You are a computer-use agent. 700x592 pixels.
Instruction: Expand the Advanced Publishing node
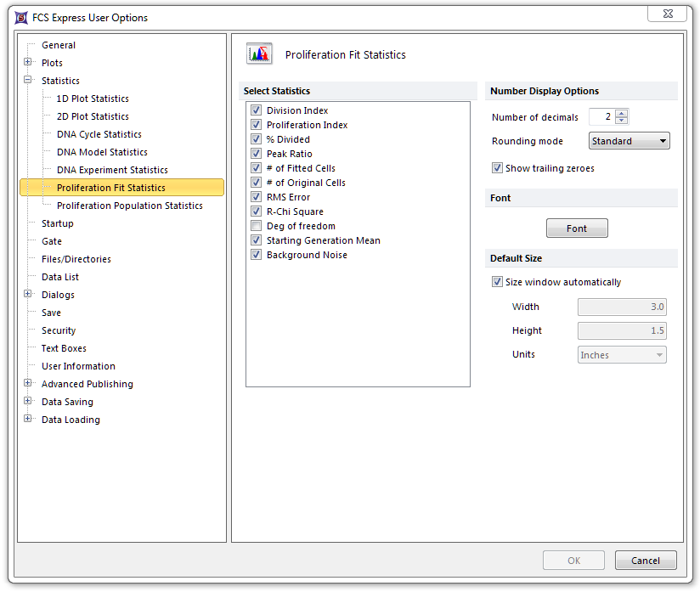click(28, 384)
